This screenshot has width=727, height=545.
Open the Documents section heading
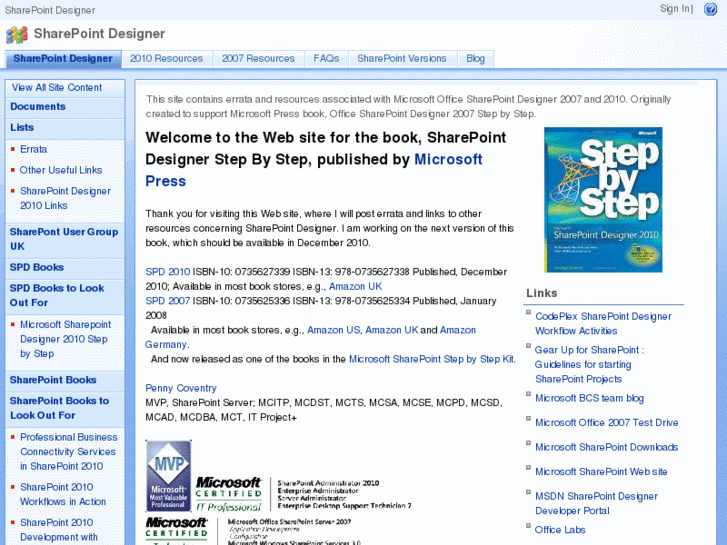point(38,107)
